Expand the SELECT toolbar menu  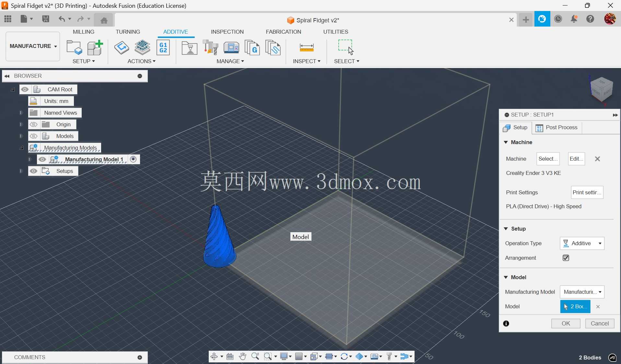click(x=346, y=61)
